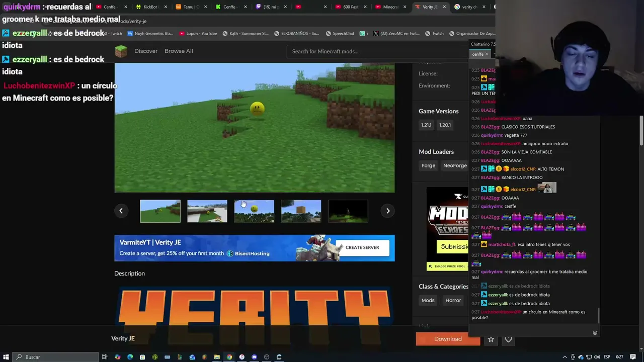Viewport: 644px width, 362px height.
Task: Open the Copilot icon on the taskbar
Action: coord(117,357)
